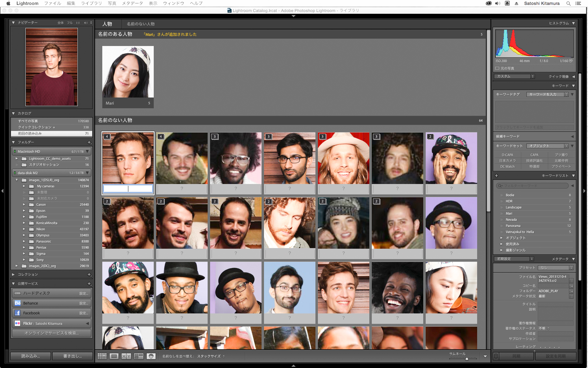Expand the Nikon folder
Image resolution: width=588 pixels, height=368 pixels.
(x=24, y=229)
